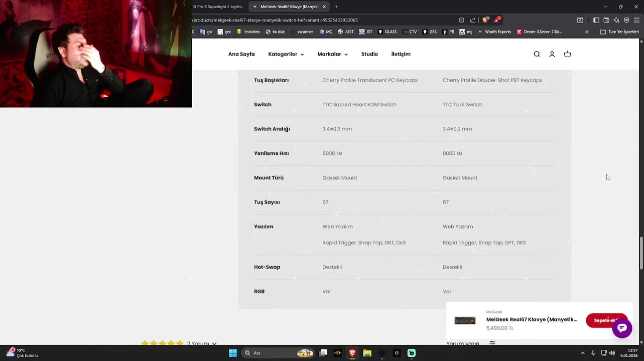
Task: Click the Brave Shields lion icon
Action: 485,20
